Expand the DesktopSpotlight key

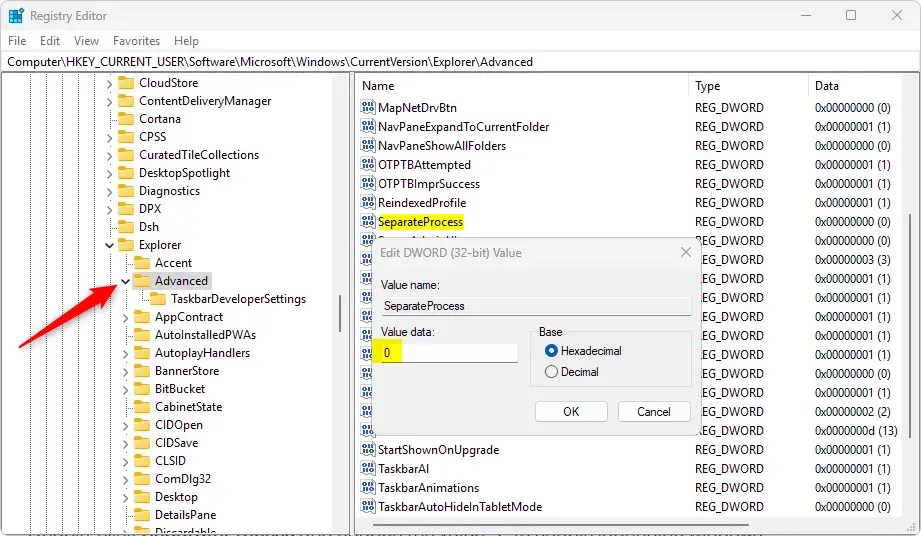click(109, 174)
